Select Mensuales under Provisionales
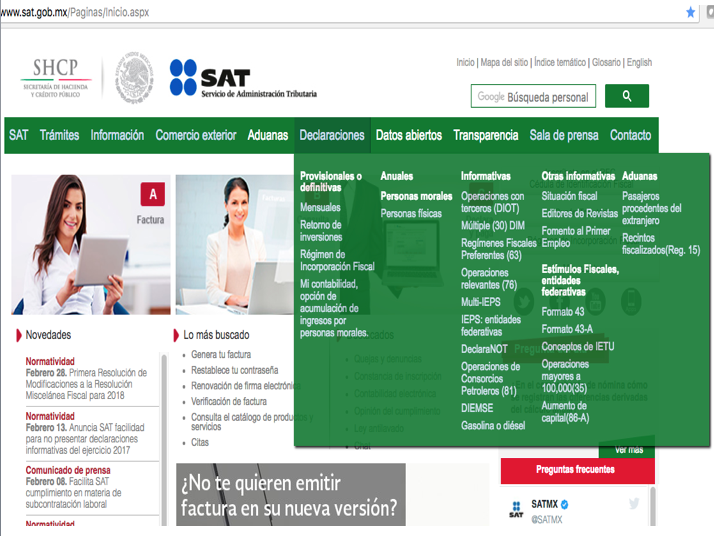 [320, 207]
